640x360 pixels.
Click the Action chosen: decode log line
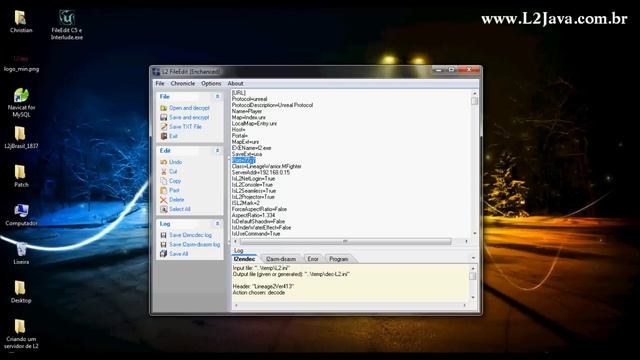pos(259,293)
